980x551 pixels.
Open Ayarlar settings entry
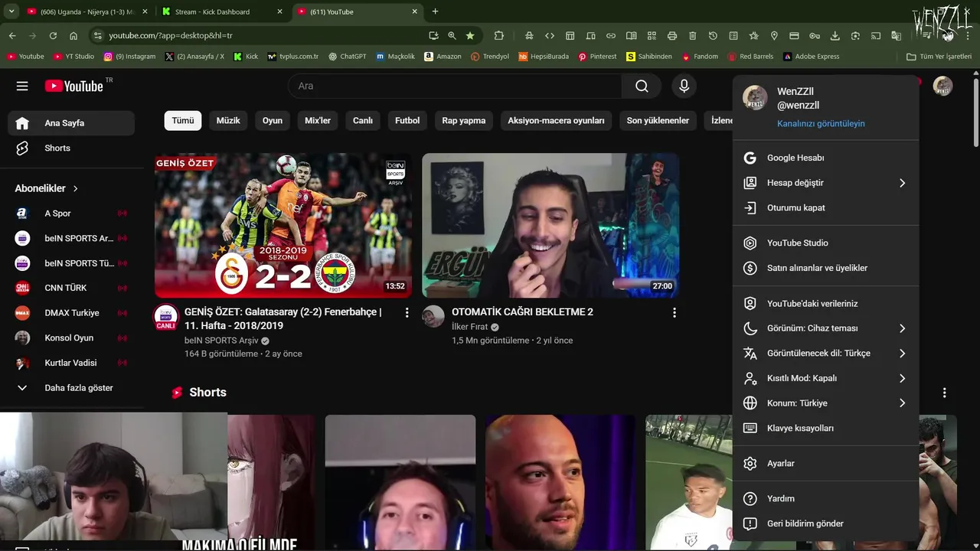825,463
